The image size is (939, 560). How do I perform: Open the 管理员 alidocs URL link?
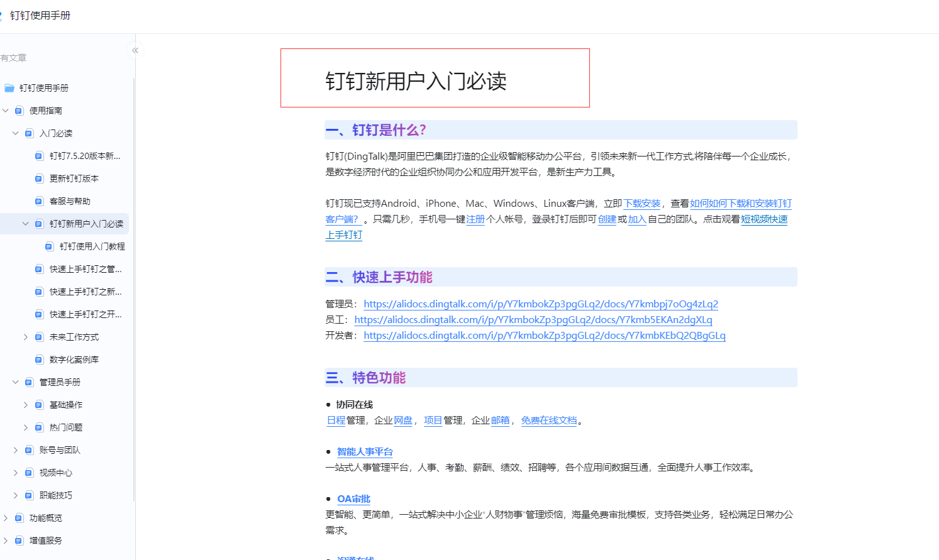(x=541, y=304)
